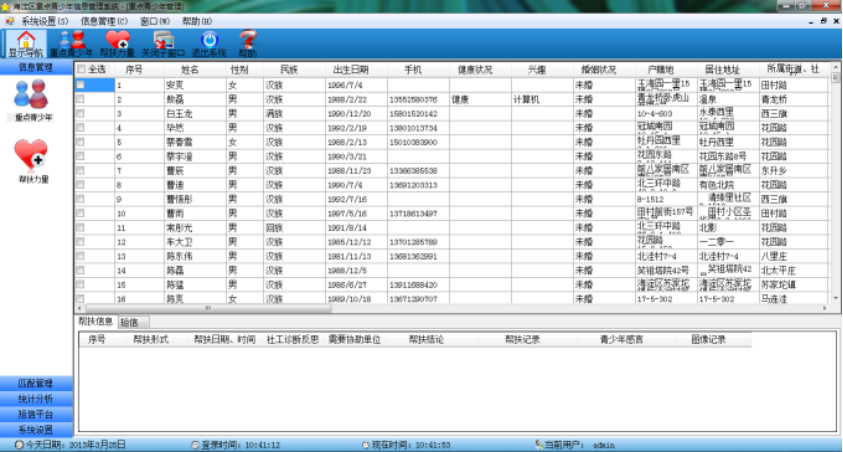Click the 退出系统 power icon

(x=210, y=41)
